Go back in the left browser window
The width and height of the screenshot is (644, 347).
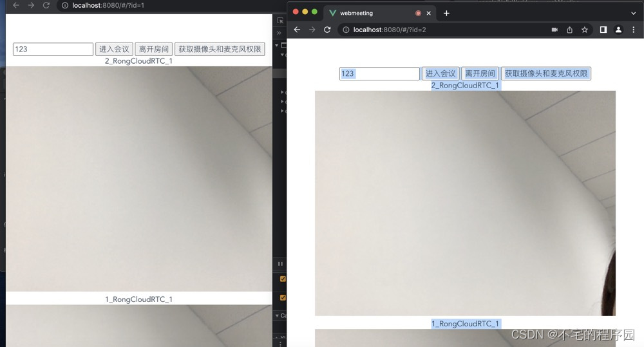(x=16, y=5)
